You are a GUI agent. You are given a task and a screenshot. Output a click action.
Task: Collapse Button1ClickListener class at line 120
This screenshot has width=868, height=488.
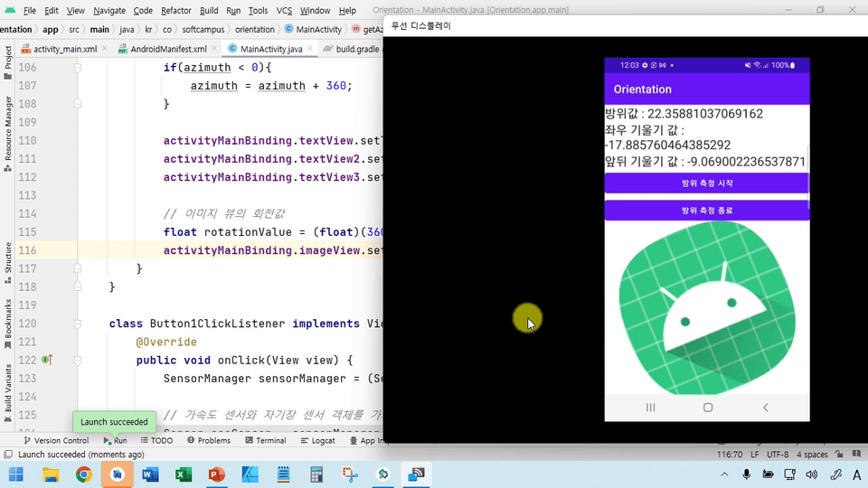point(78,324)
